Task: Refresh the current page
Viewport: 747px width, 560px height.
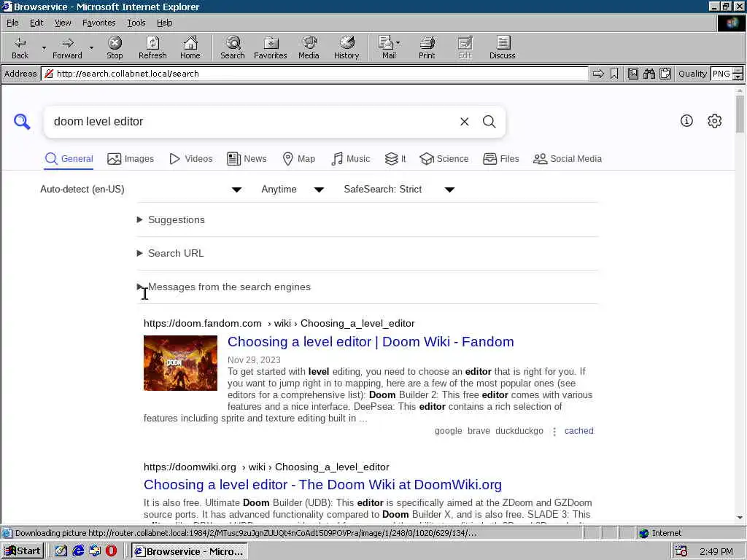Action: (152, 47)
